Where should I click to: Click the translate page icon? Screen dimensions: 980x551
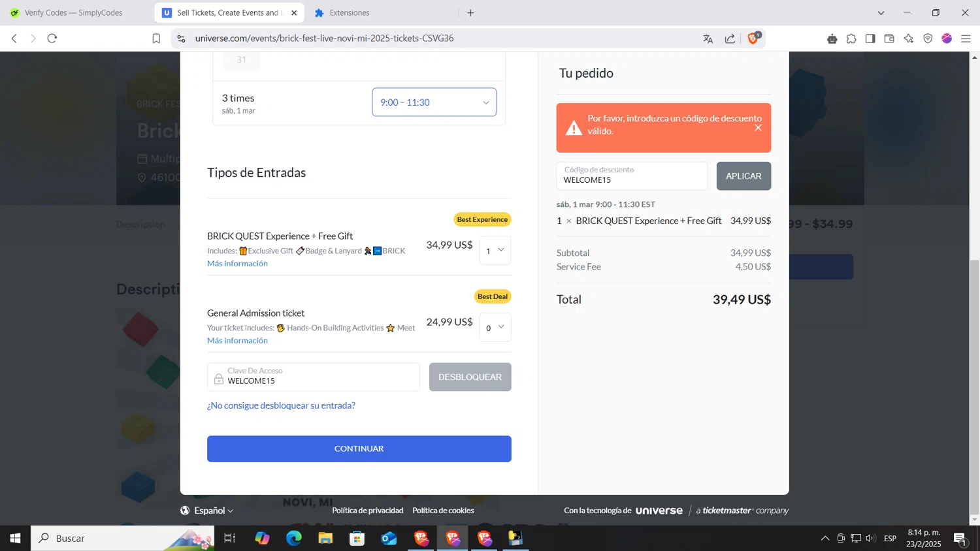click(x=708, y=39)
